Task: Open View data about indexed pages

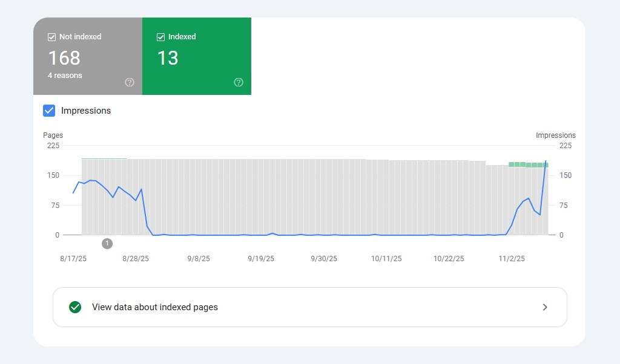Action: [x=154, y=307]
